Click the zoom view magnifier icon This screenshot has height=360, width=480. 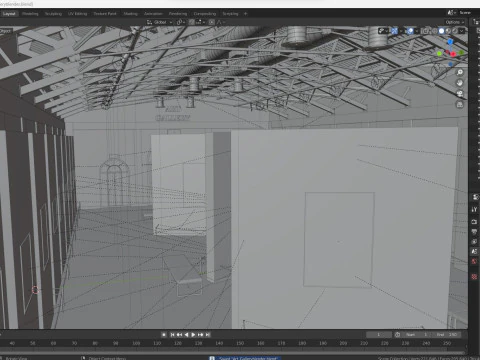460,72
